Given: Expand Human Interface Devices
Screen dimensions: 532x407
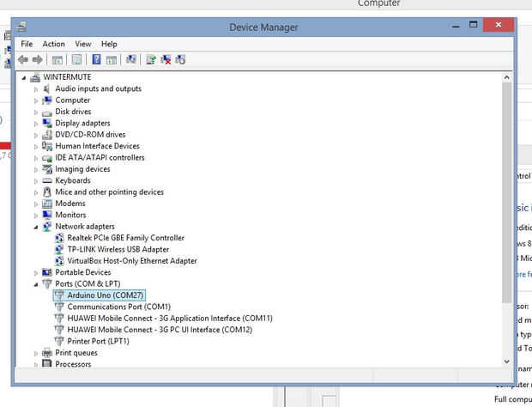Looking at the screenshot, I should [x=36, y=147].
